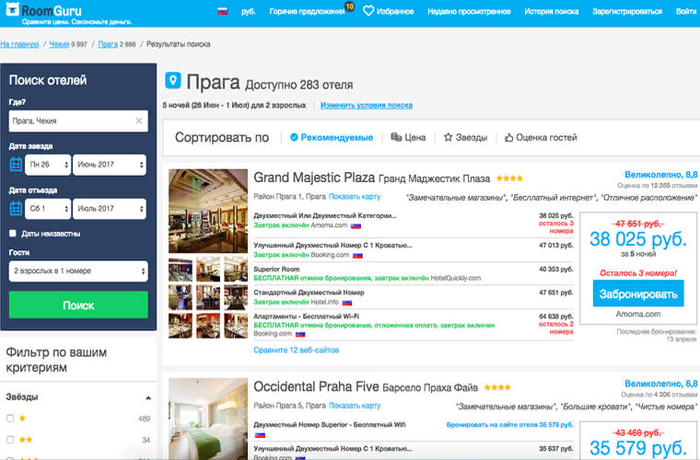The height and width of the screenshot is (460, 700).
Task: Tick the one-star filter checkbox
Action: pyautogui.click(x=11, y=418)
